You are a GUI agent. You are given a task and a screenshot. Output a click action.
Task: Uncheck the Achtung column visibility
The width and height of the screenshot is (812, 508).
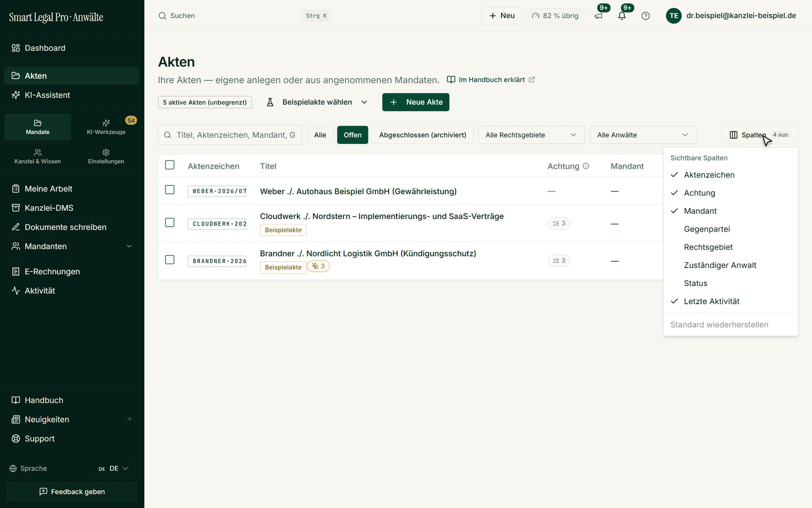[730, 193]
